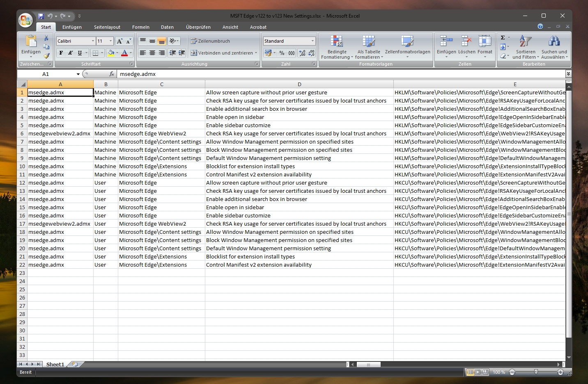Click the AutoSum sigma icon
Viewport: 588px width, 384px height.
[503, 38]
